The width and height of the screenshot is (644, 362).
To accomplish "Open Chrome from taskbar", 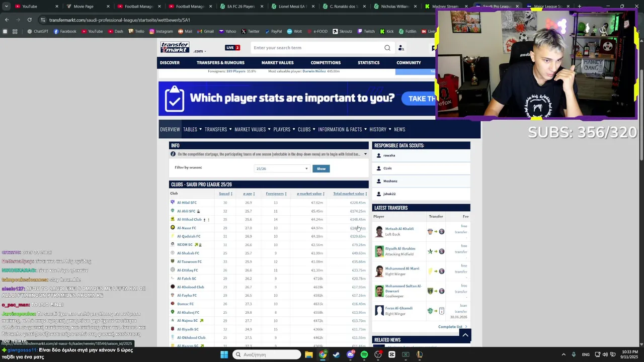I will pos(323,354).
